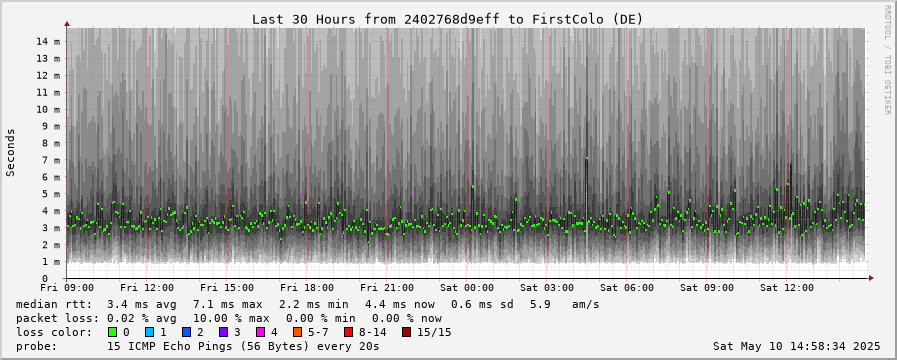Click the red loss swatch for 8-14
Viewport: 897px width, 360px height.
click(x=347, y=332)
